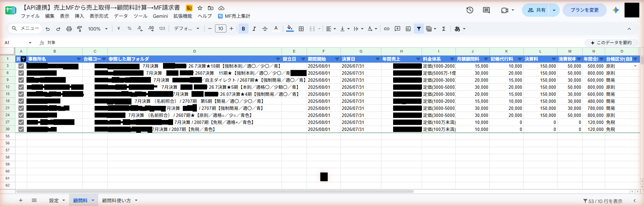Viewport: 644px width, 206px height.
Task: Open vertical align dropdown
Action: point(345,29)
